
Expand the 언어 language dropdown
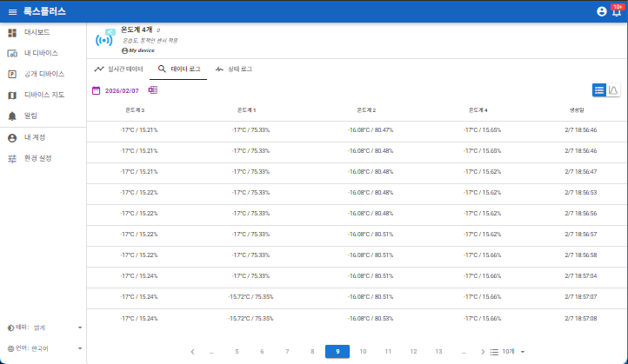[x=80, y=348]
